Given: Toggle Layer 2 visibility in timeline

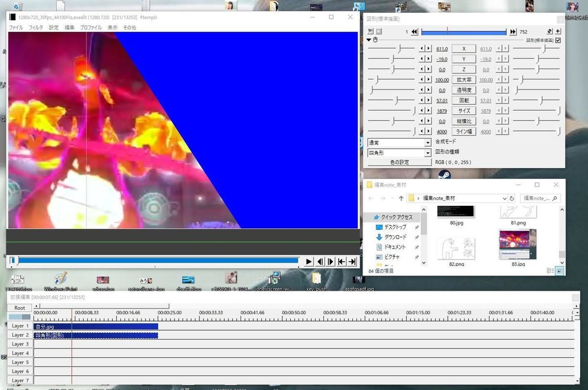Looking at the screenshot, I should (20, 335).
